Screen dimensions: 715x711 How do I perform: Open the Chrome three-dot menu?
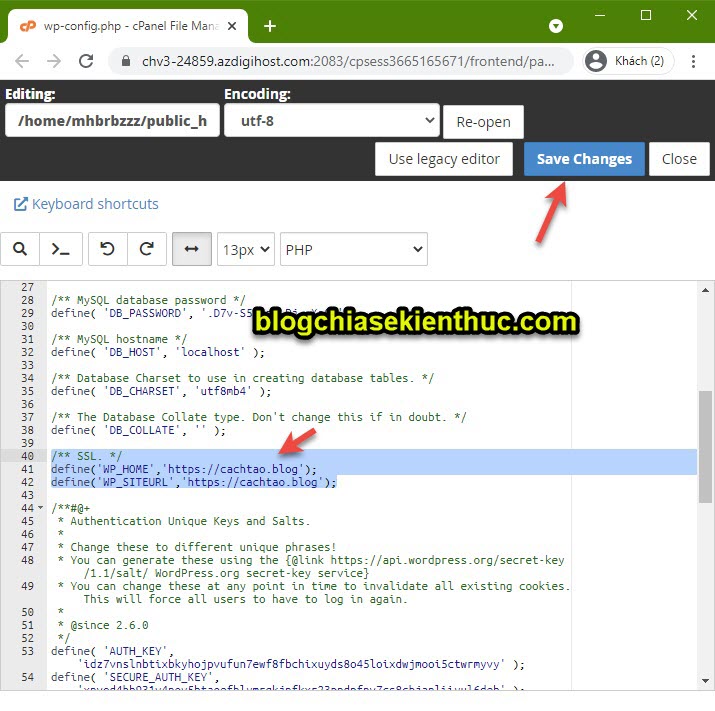pyautogui.click(x=693, y=61)
